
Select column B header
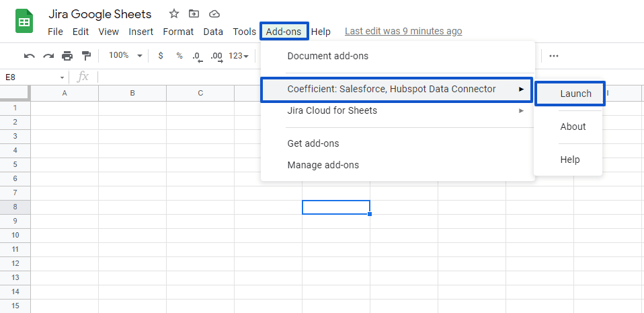[132, 94]
